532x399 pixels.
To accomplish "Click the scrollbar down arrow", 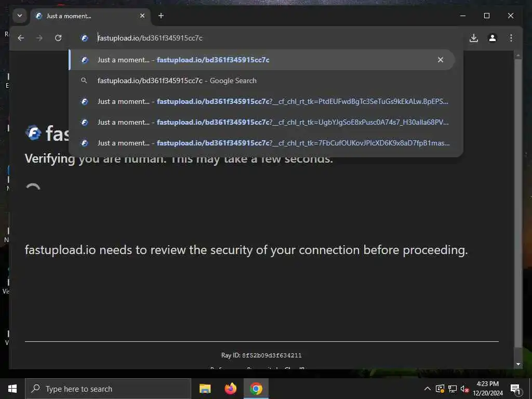I will (518, 364).
